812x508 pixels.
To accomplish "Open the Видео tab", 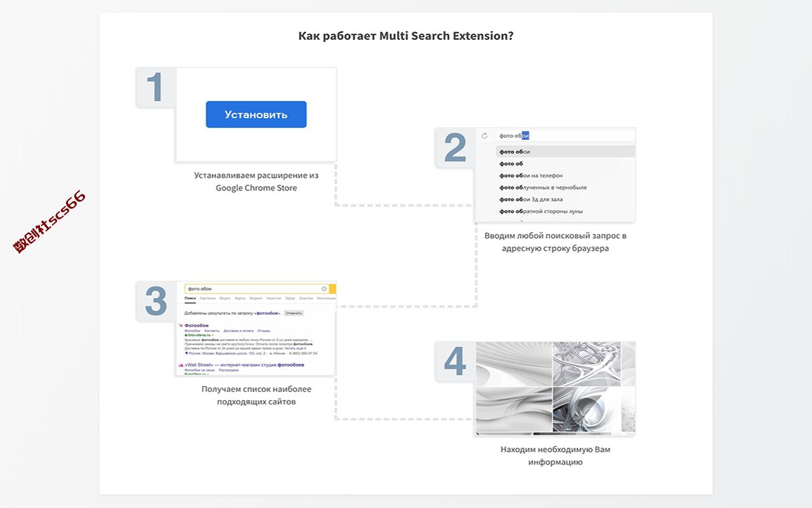I will [225, 298].
